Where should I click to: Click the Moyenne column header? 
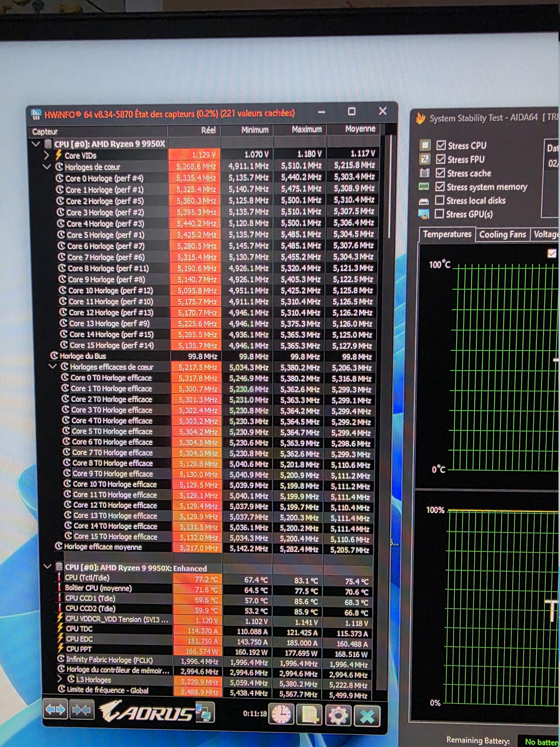click(x=360, y=129)
